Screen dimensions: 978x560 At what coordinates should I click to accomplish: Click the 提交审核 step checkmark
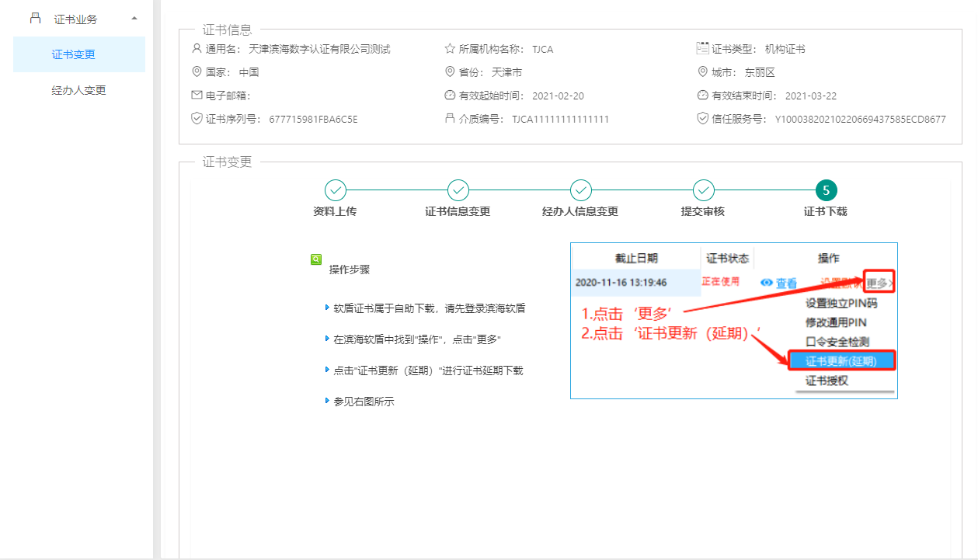[703, 190]
